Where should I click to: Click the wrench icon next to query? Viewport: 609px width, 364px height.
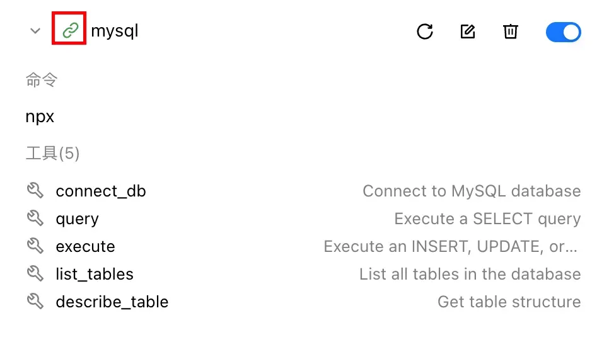[x=35, y=218]
